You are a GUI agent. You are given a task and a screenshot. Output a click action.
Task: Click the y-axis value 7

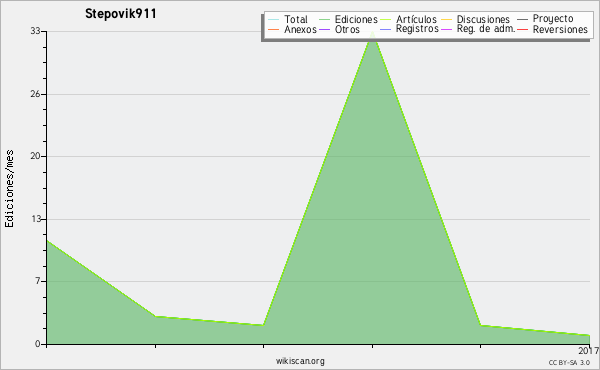pos(38,281)
